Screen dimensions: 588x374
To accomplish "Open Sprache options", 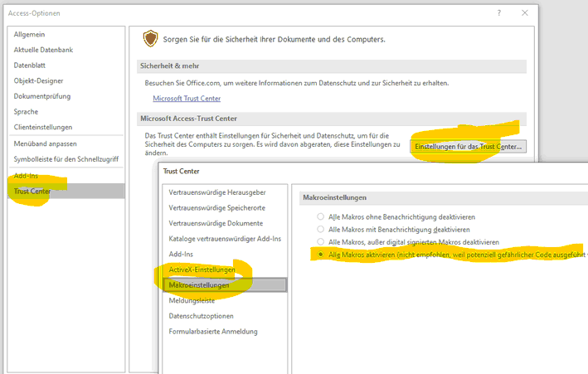I will pyautogui.click(x=26, y=111).
